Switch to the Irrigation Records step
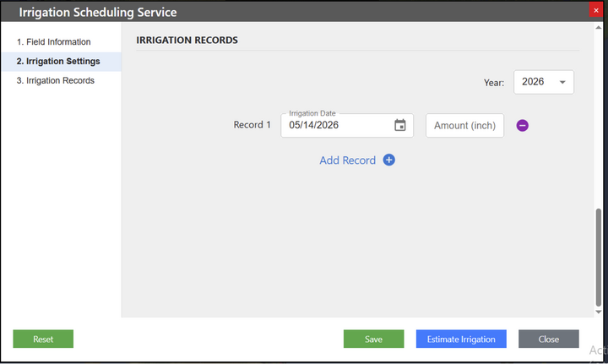 [x=56, y=80]
